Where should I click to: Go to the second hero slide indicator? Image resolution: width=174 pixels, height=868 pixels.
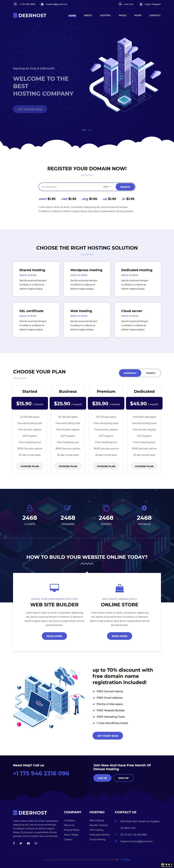coord(90,130)
